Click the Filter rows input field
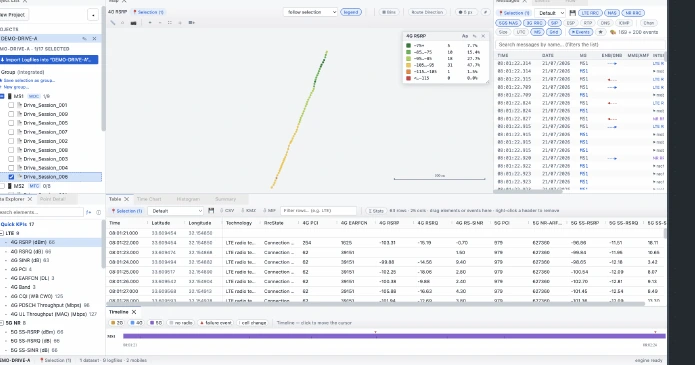 (318, 211)
